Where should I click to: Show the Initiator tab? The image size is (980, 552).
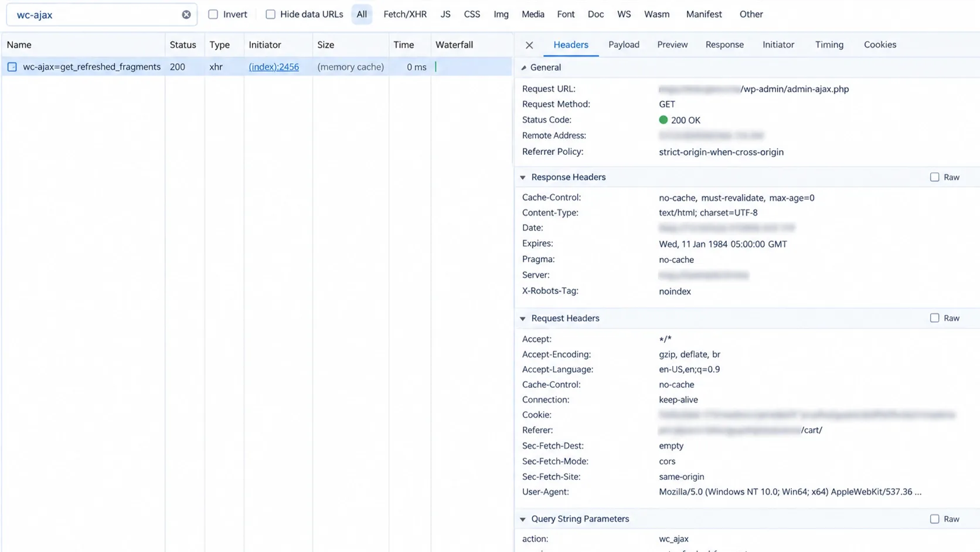click(778, 45)
